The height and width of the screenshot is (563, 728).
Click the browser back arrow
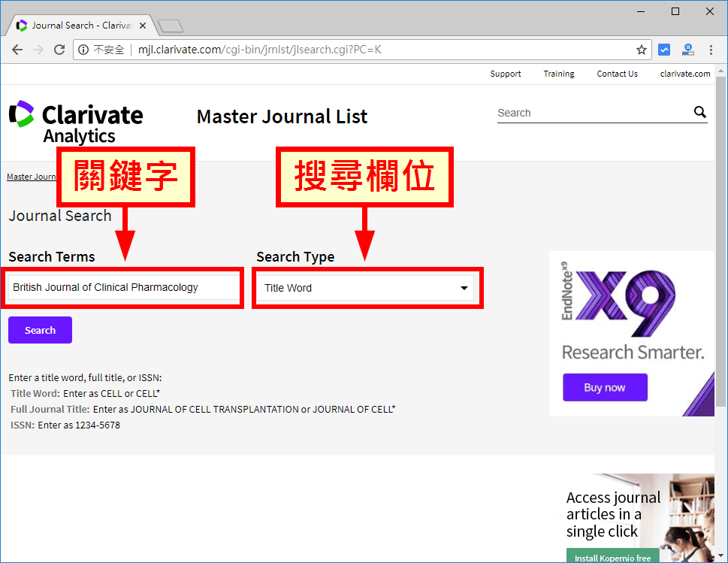point(17,50)
